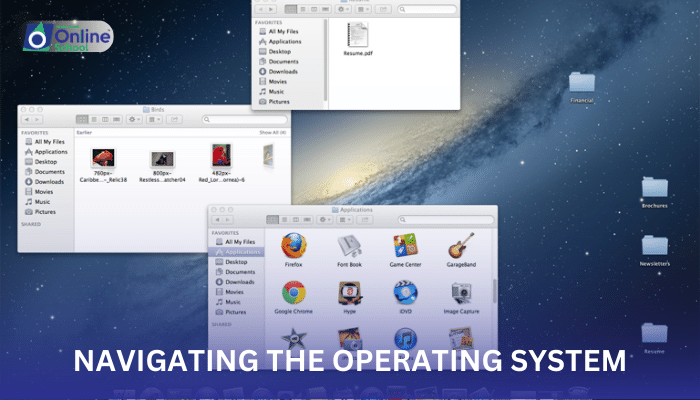
Task: Click Show All (4) in Birds window
Action: [272, 133]
